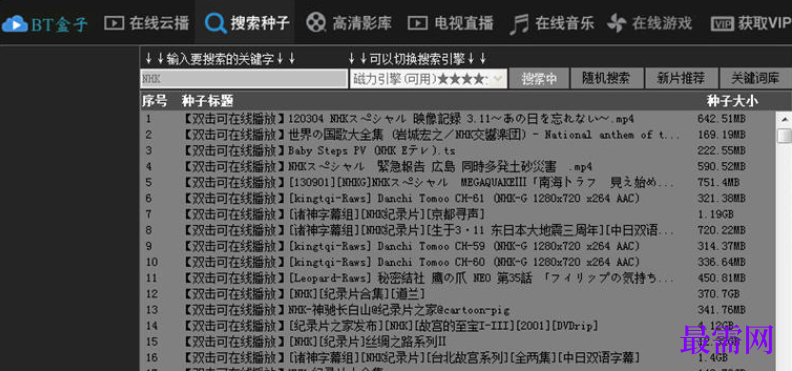
Task: Select the Danchi Tomoo CH-60 result
Action: coord(458,262)
